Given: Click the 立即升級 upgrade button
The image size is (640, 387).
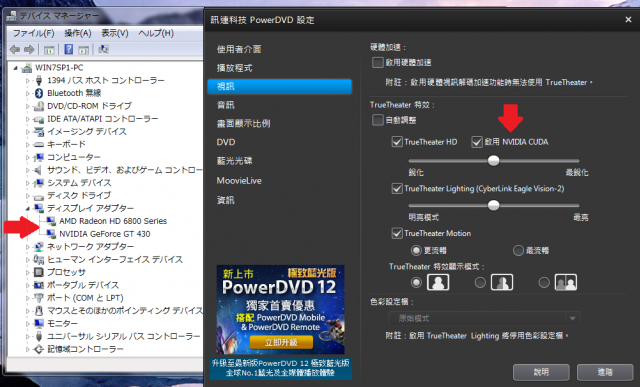Looking at the screenshot, I should [281, 342].
